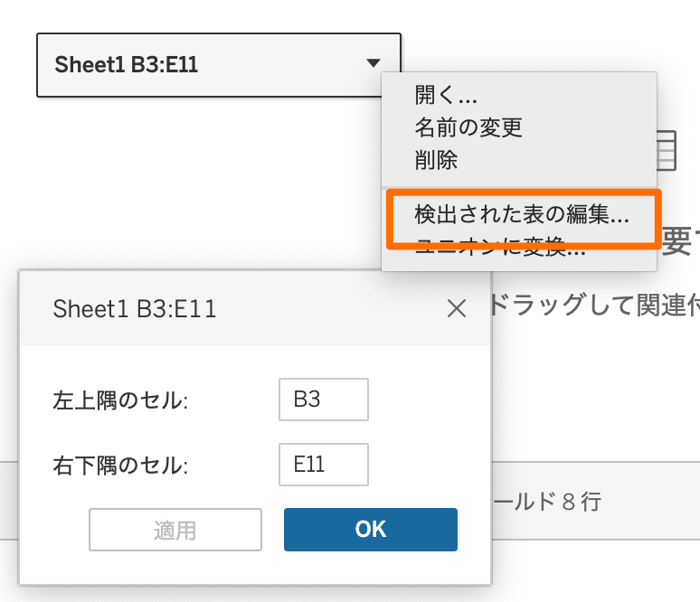This screenshot has width=700, height=602.
Task: Click the 右下隅のセル label
Action: [x=120, y=466]
